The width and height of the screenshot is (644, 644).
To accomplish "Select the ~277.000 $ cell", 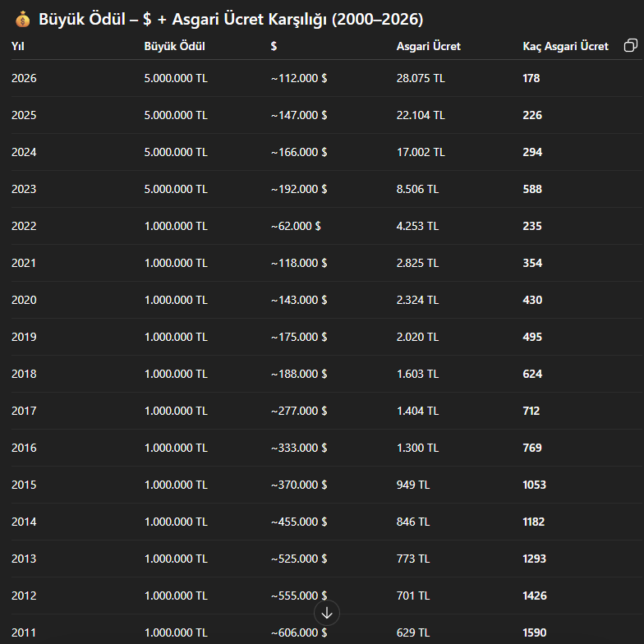I will [299, 412].
